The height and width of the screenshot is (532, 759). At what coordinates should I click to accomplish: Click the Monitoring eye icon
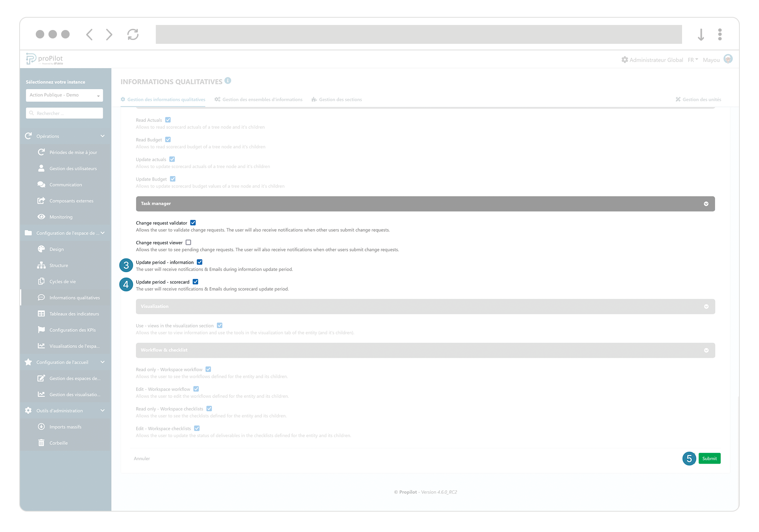click(42, 216)
